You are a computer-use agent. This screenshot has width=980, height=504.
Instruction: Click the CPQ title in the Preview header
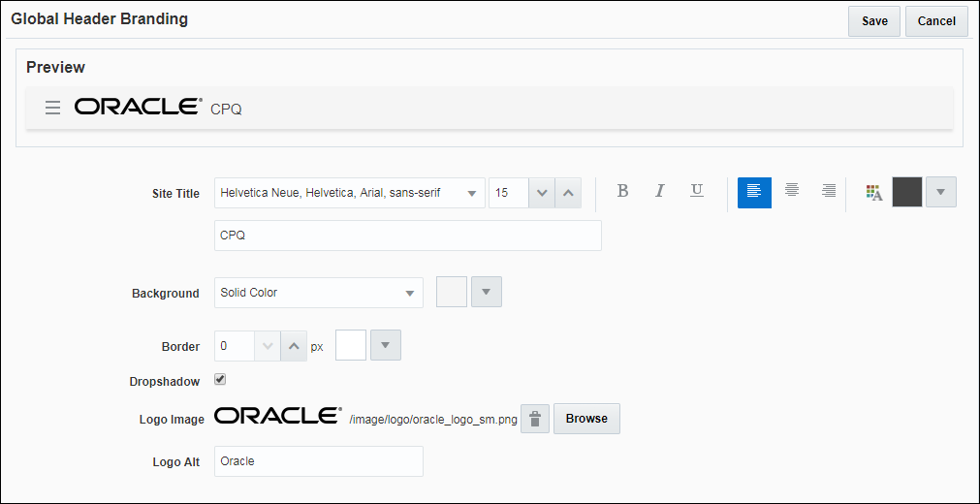tap(226, 110)
